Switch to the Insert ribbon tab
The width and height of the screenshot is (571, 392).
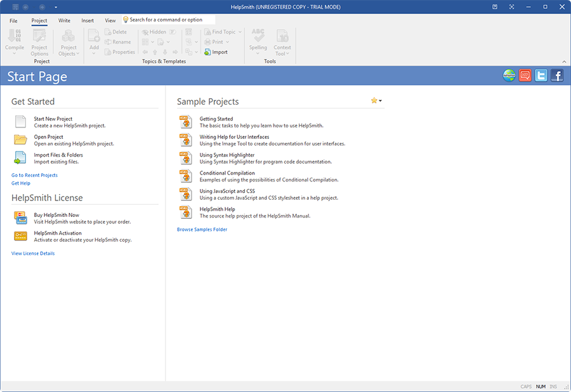click(x=88, y=21)
